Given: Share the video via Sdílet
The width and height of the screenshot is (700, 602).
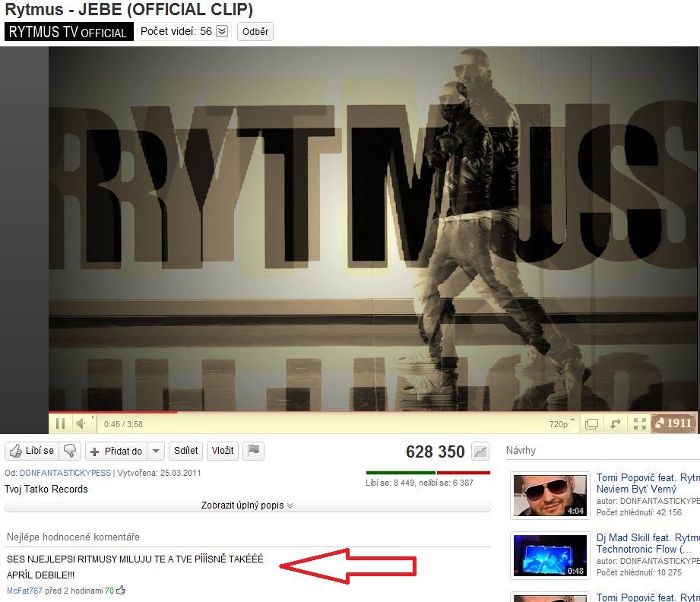Looking at the screenshot, I should tap(186, 451).
